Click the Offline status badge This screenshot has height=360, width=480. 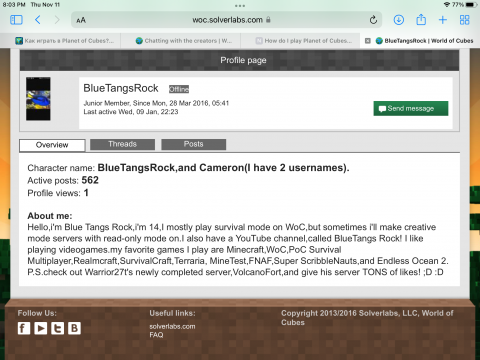[x=179, y=89]
